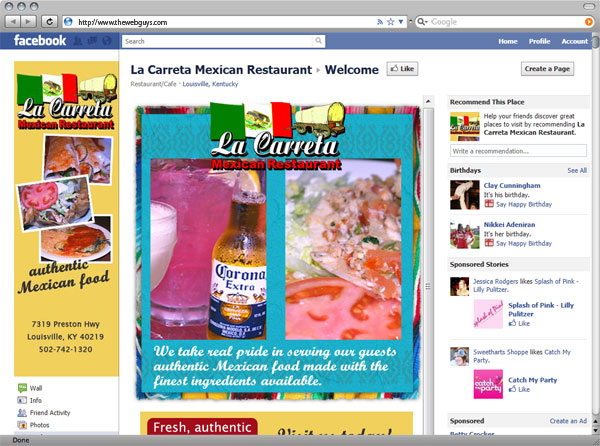Click the RSS feed icon in address bar
The image size is (600, 446).
click(x=380, y=22)
